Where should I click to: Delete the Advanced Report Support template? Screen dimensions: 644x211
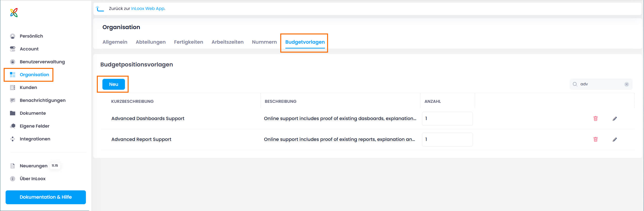pyautogui.click(x=595, y=139)
